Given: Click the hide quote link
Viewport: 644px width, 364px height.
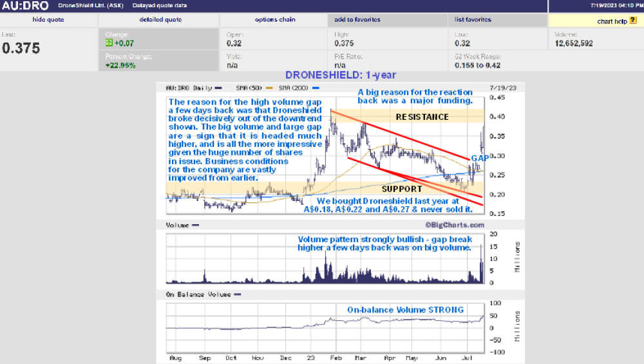Looking at the screenshot, I should 48,20.
